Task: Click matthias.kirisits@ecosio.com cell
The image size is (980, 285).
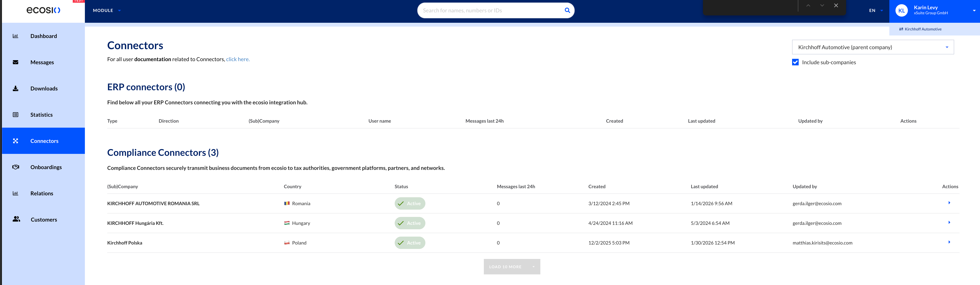Action: click(x=823, y=243)
